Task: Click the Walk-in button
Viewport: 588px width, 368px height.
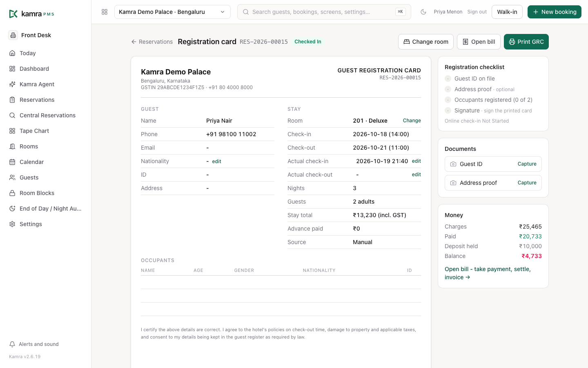Action: pyautogui.click(x=507, y=12)
